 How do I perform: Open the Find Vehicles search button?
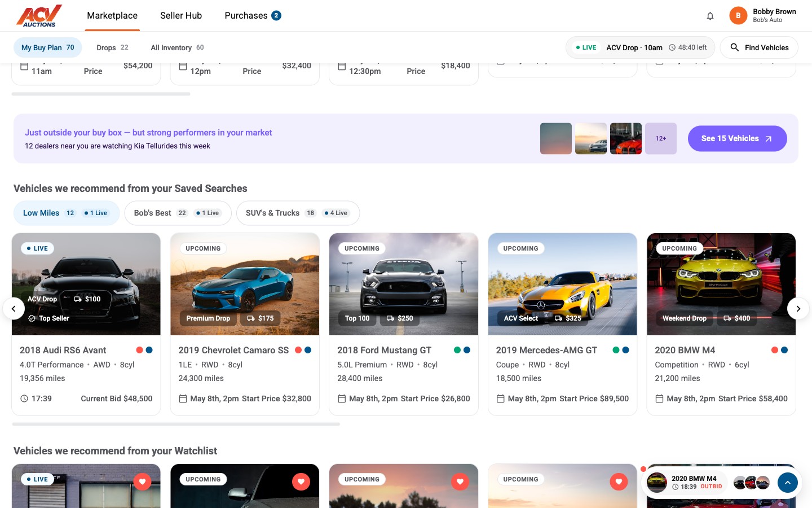(x=759, y=47)
